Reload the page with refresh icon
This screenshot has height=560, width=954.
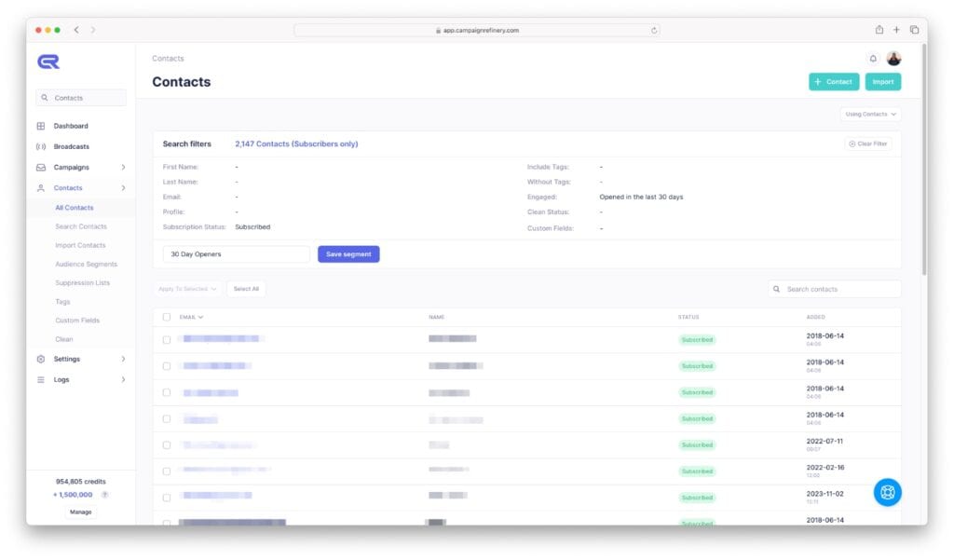[x=654, y=31]
